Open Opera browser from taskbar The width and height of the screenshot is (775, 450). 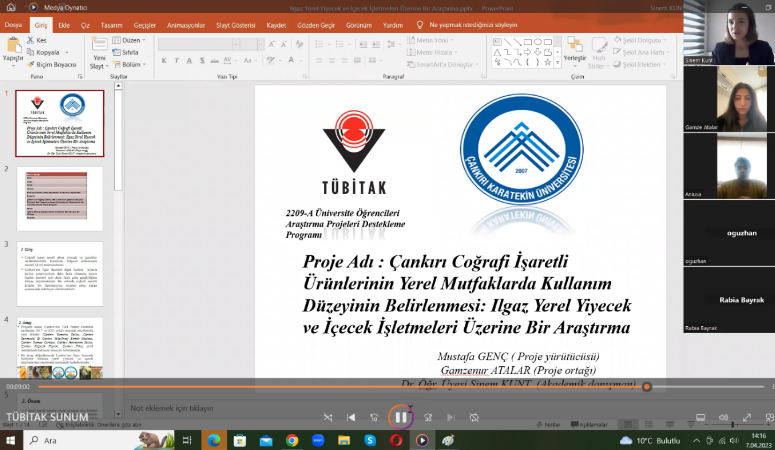[396, 440]
